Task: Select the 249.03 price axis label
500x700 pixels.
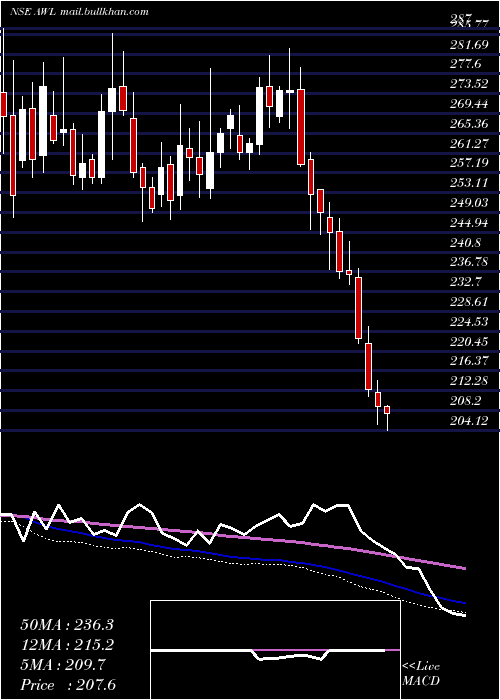Action: [x=468, y=203]
